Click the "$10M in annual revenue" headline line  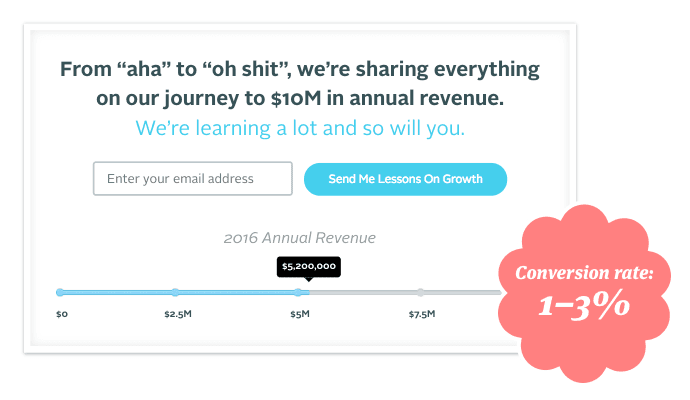[300, 99]
